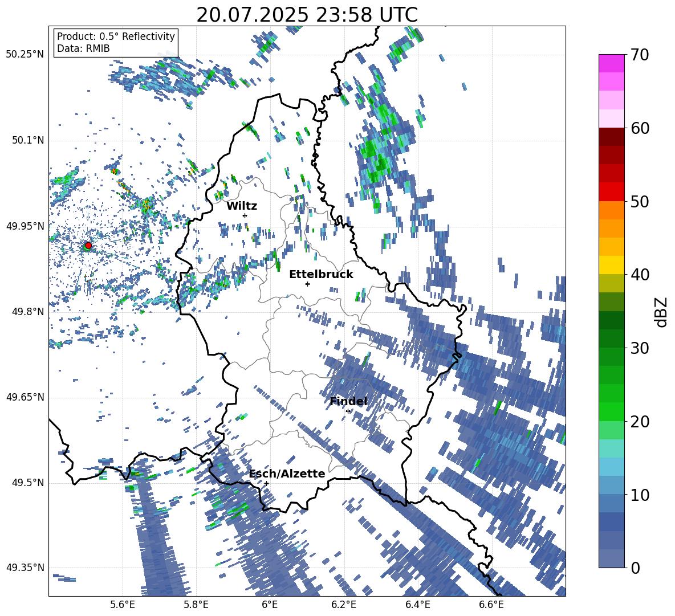This screenshot has width=675, height=616.
Task: Click the 0 colorbar tick label
Action: (x=635, y=568)
